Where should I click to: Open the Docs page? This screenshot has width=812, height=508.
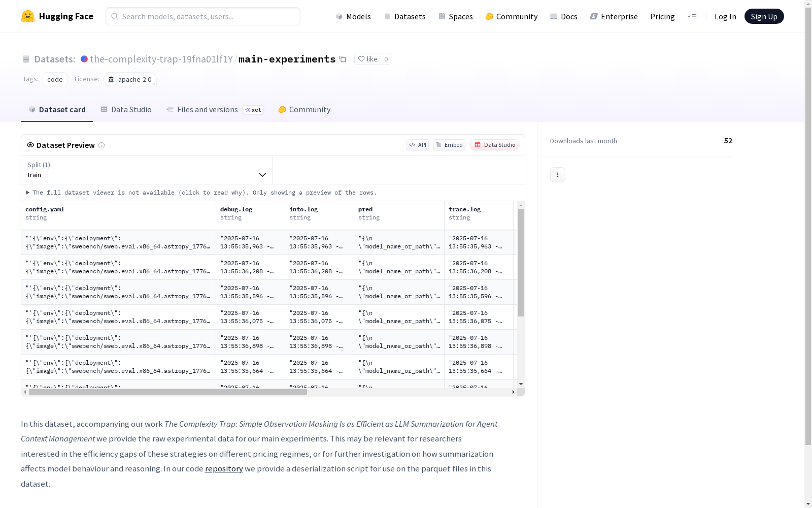click(564, 16)
